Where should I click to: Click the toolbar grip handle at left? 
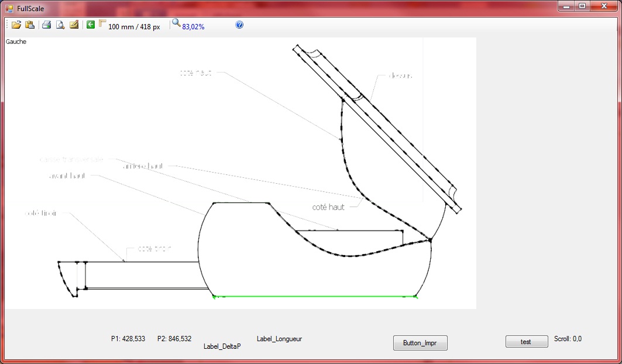tap(6, 25)
